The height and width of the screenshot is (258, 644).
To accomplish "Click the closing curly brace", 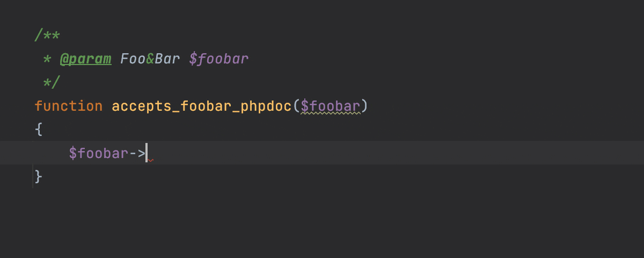I will [39, 176].
